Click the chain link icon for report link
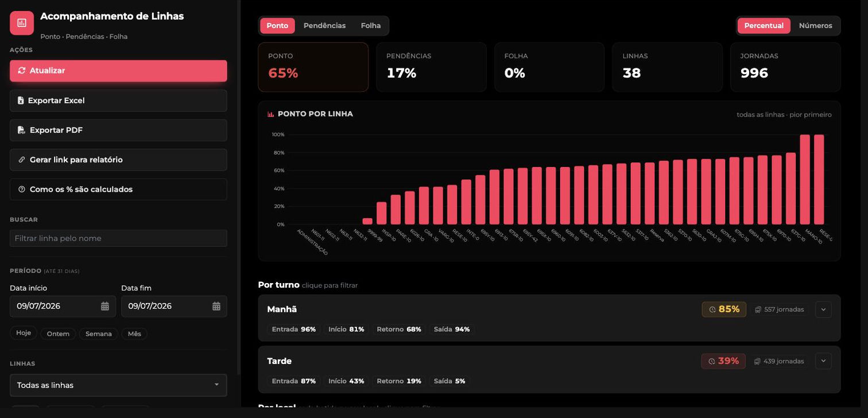The image size is (868, 418). 22,160
